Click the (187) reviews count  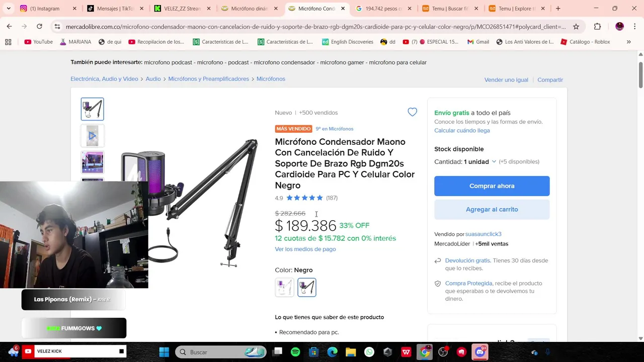(332, 198)
